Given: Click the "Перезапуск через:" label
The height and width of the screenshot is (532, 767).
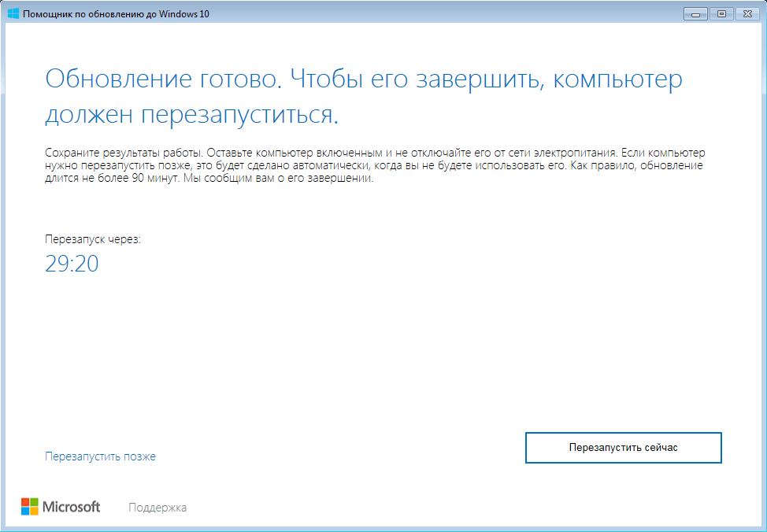Looking at the screenshot, I should 93,239.
